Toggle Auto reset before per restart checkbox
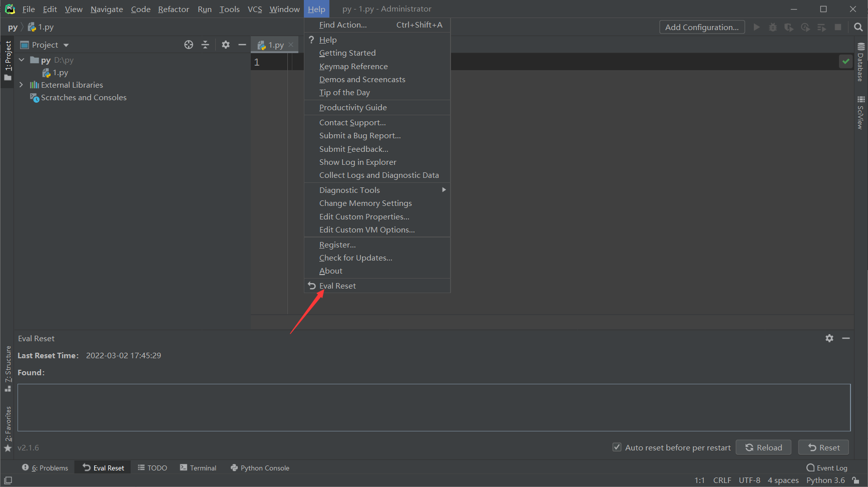868x487 pixels. (617, 447)
